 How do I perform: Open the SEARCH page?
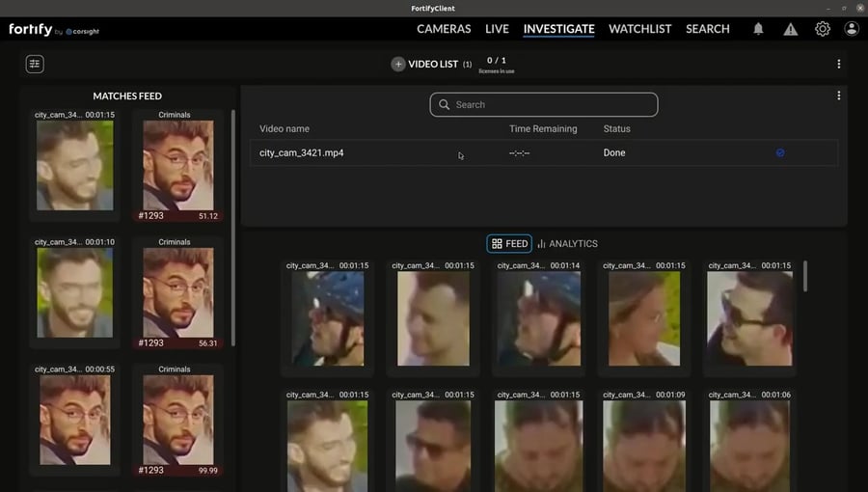tap(707, 29)
